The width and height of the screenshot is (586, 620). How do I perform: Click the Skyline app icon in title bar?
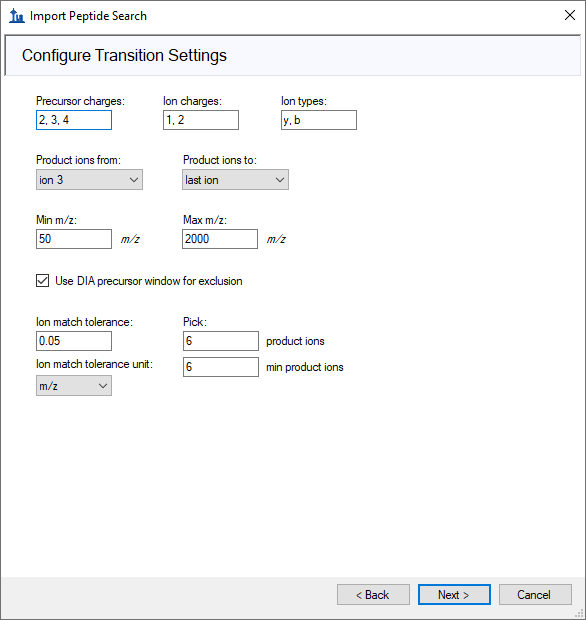click(17, 16)
